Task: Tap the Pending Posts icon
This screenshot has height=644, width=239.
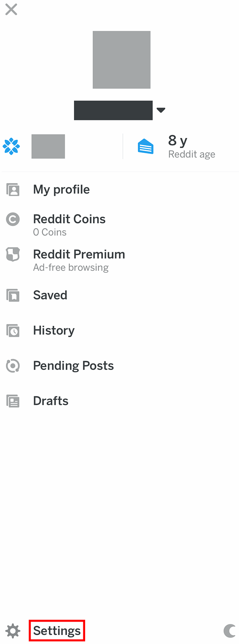Action: click(x=13, y=365)
